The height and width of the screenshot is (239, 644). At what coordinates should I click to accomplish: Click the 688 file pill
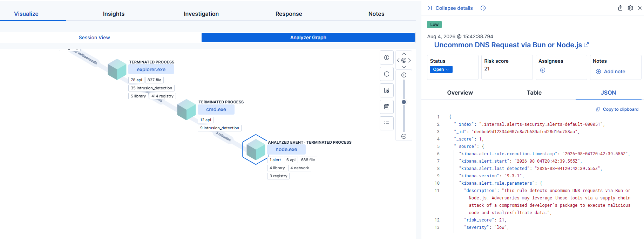(x=308, y=160)
